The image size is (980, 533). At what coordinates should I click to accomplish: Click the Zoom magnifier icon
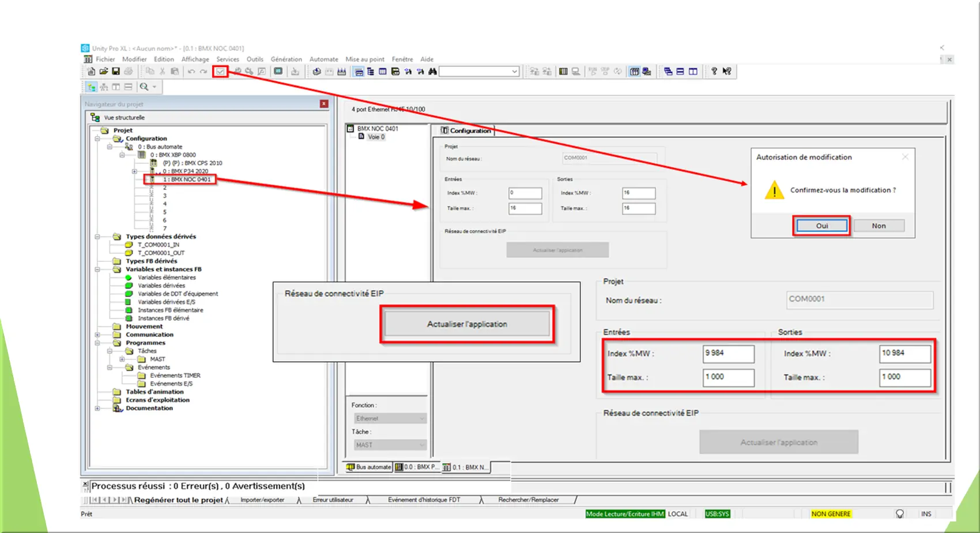tap(144, 87)
